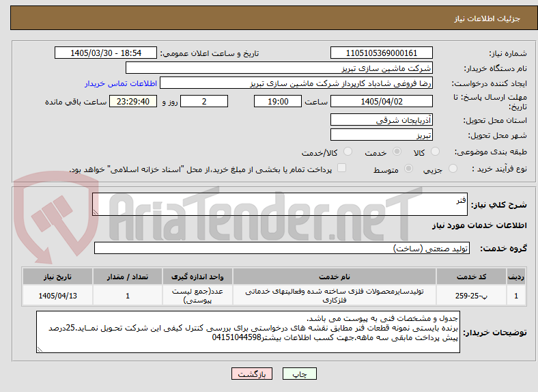Click the requester field رضا فروغی شادباد

(296, 83)
